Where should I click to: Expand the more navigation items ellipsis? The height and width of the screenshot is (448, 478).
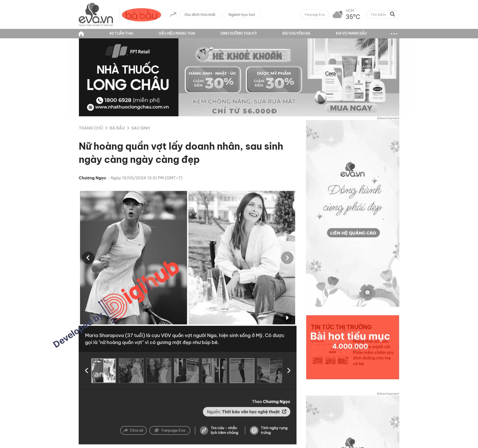coord(393,33)
